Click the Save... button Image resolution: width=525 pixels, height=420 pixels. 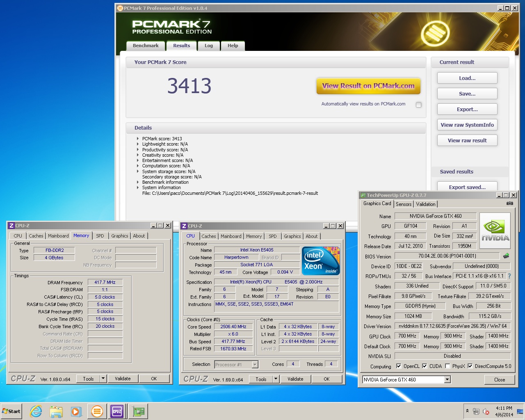[x=467, y=94]
